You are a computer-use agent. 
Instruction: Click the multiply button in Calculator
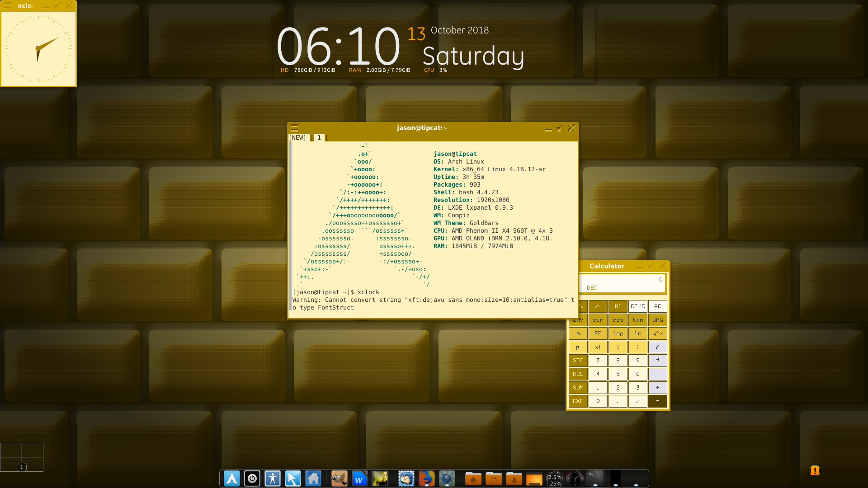pyautogui.click(x=658, y=361)
